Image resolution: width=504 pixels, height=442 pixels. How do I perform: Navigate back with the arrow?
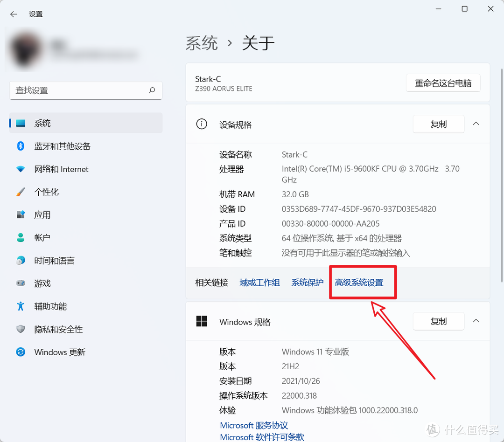[13, 14]
